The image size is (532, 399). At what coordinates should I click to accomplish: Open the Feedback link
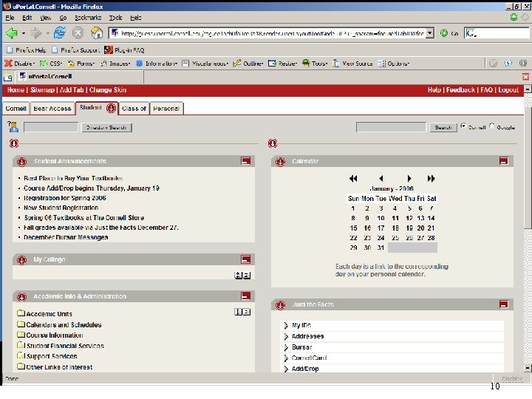point(460,90)
